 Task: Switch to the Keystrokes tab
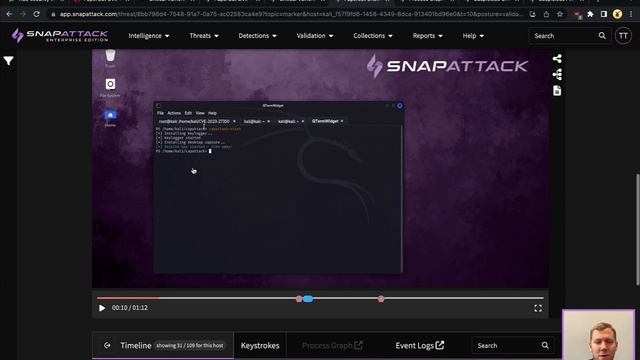point(260,345)
